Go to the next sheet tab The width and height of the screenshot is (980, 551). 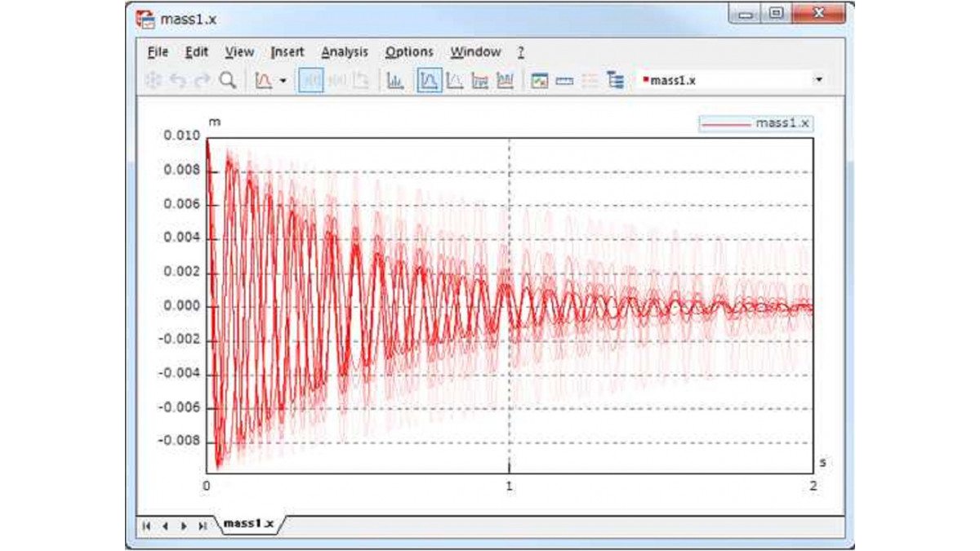(x=183, y=527)
